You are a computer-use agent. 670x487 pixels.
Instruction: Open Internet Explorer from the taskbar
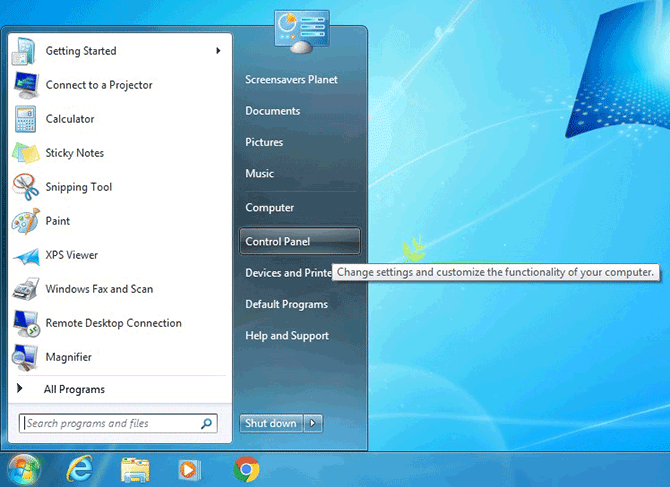click(79, 469)
